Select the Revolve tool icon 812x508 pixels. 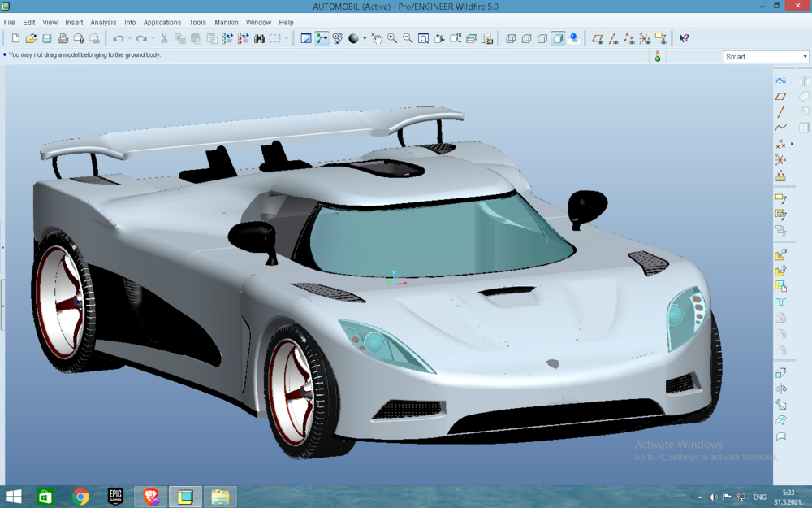[x=780, y=389]
